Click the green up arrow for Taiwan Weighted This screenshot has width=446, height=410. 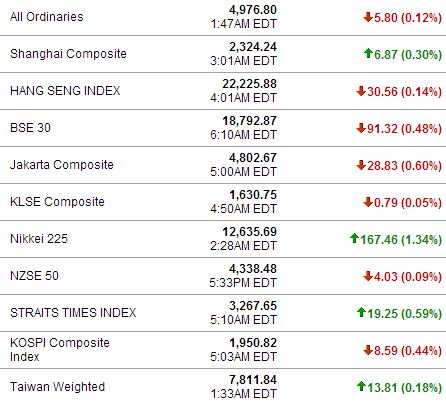(x=361, y=386)
